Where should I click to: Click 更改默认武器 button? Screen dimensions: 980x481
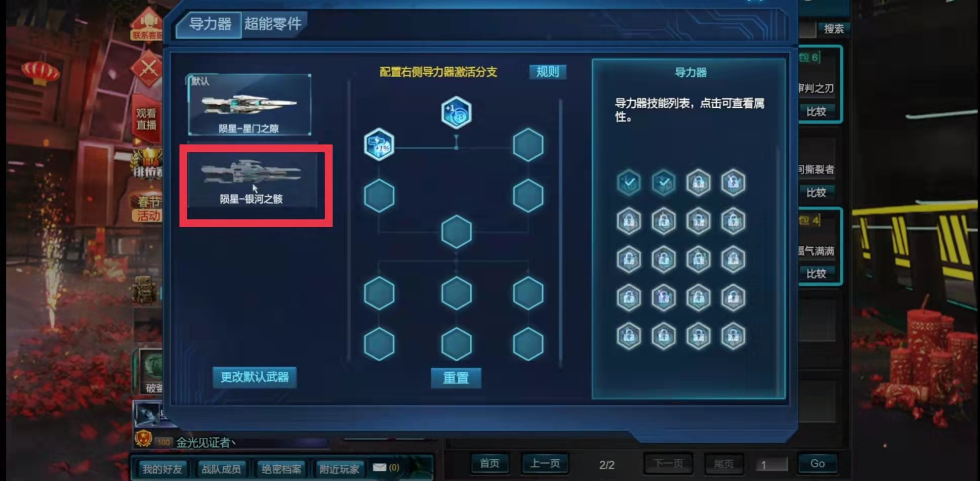tap(254, 377)
